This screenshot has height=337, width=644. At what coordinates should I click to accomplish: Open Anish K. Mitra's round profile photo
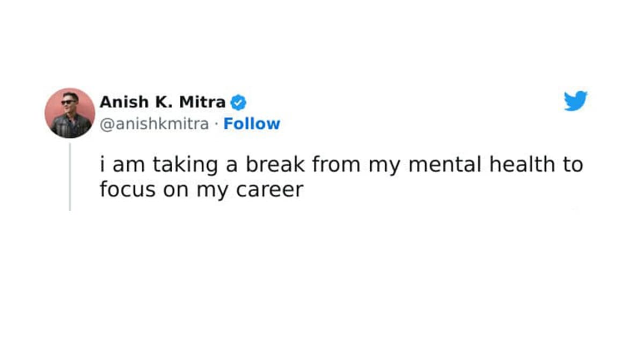(70, 113)
